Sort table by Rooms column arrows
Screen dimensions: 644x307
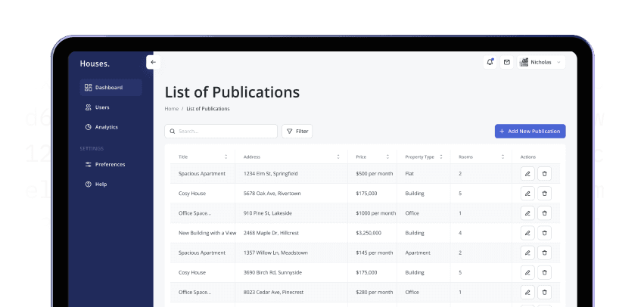click(x=503, y=157)
